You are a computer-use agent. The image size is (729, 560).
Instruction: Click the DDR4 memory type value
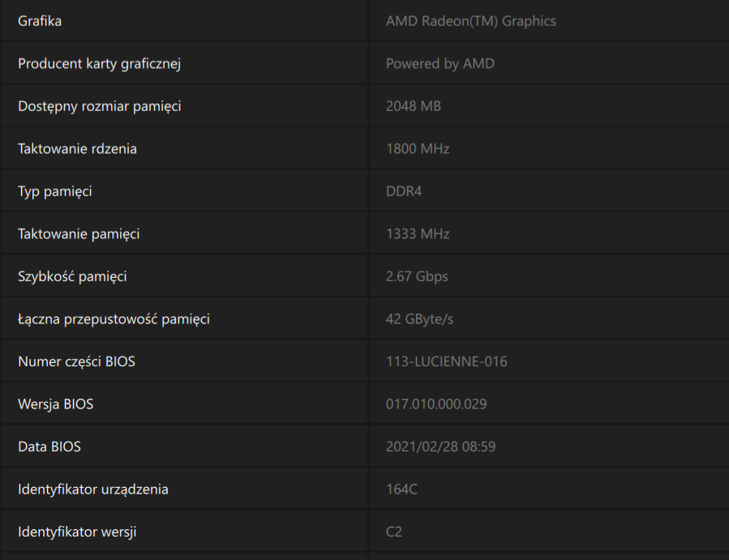coord(404,191)
